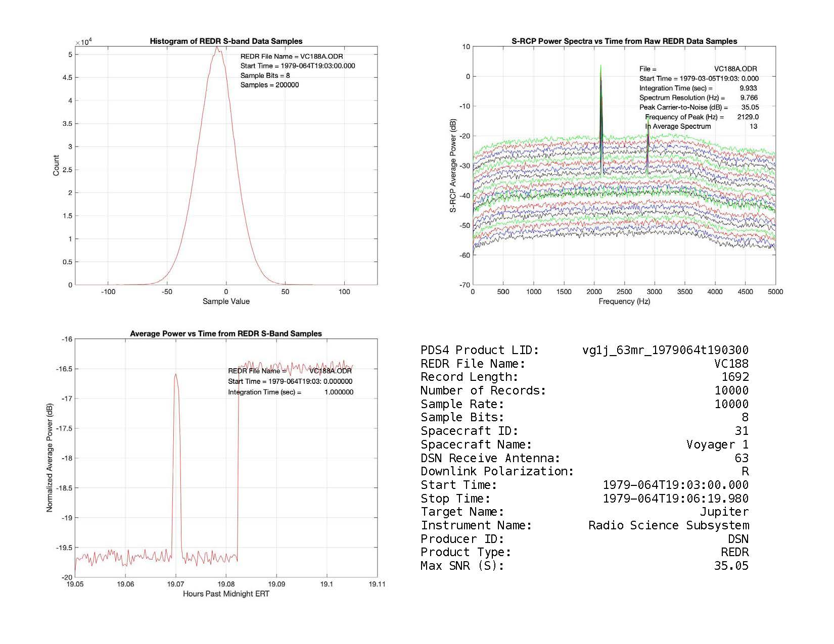Click the tallest spectral peak near 2129 Hz

click(x=600, y=68)
